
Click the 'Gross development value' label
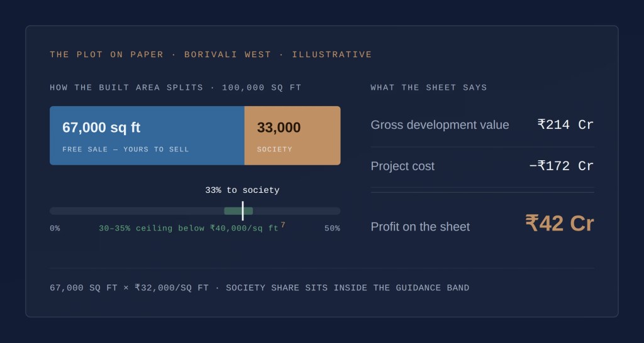pyautogui.click(x=440, y=125)
